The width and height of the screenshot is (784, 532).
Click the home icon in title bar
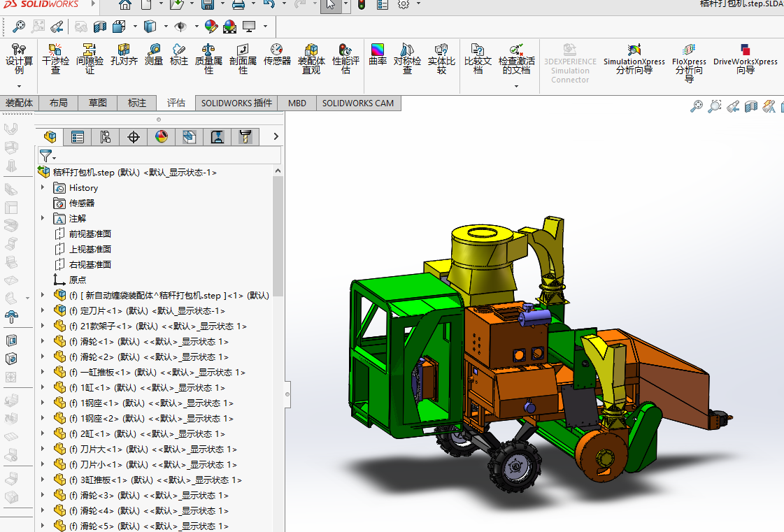(x=125, y=5)
